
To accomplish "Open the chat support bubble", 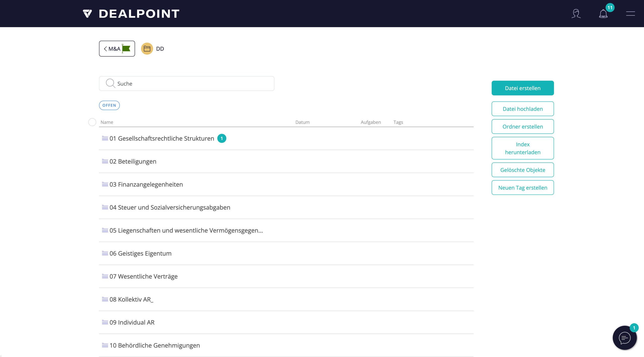I will [625, 338].
